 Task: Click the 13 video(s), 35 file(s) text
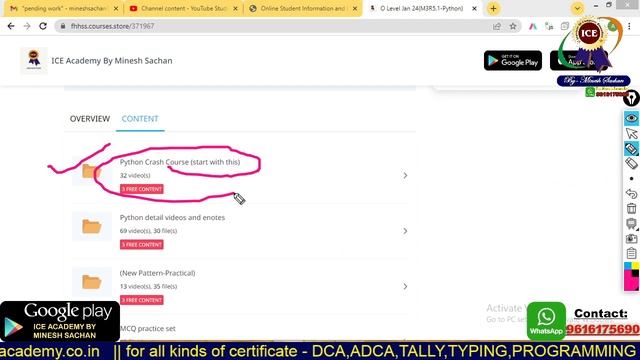click(x=149, y=287)
